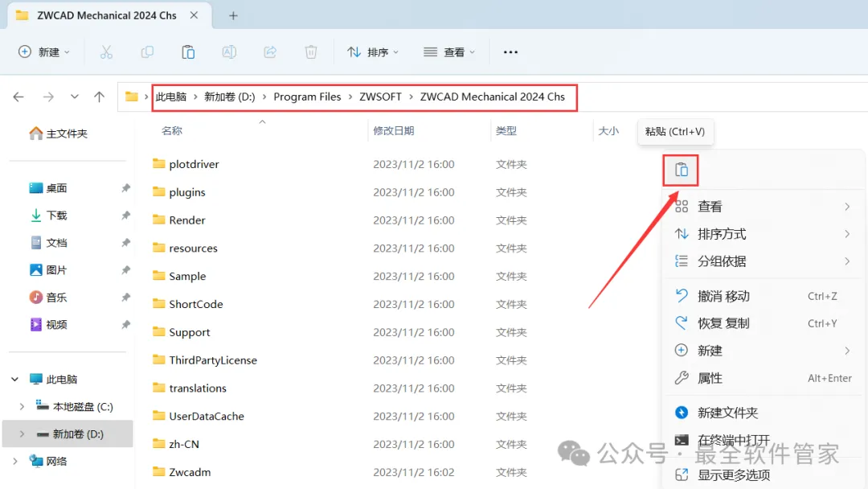Image resolution: width=868 pixels, height=489 pixels.
Task: Open the 新建 dropdown in toolbar
Action: [44, 52]
